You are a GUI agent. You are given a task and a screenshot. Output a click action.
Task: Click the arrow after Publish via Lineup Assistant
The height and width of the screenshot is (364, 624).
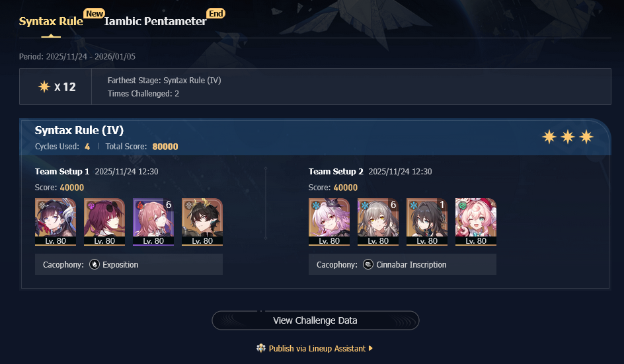coord(370,349)
